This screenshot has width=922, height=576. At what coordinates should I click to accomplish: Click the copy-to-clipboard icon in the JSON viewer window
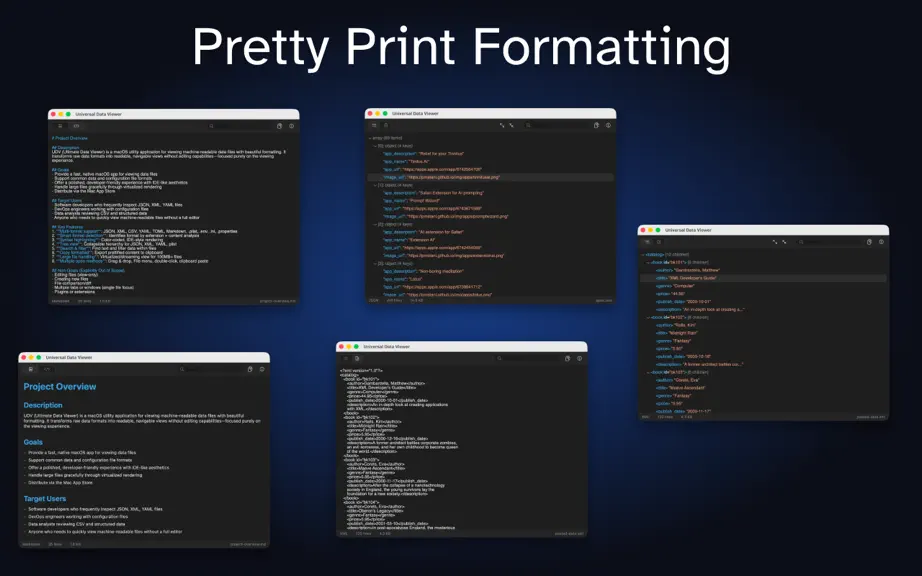click(596, 125)
